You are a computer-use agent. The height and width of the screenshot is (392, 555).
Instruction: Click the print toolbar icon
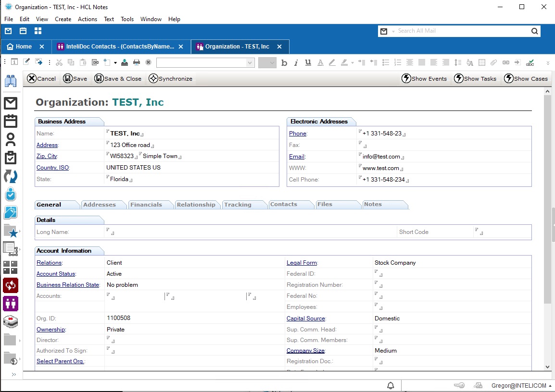click(137, 62)
